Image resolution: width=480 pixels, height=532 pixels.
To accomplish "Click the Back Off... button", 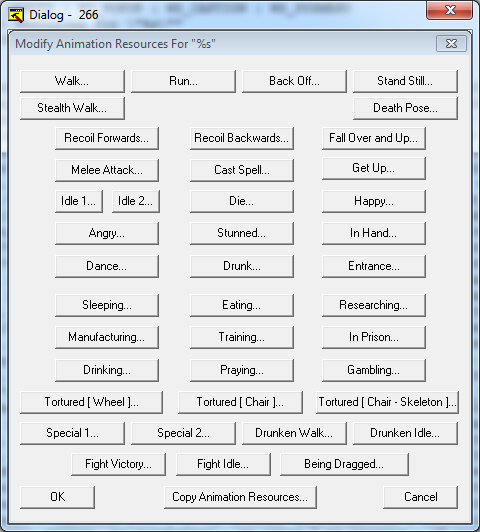I will tap(294, 81).
